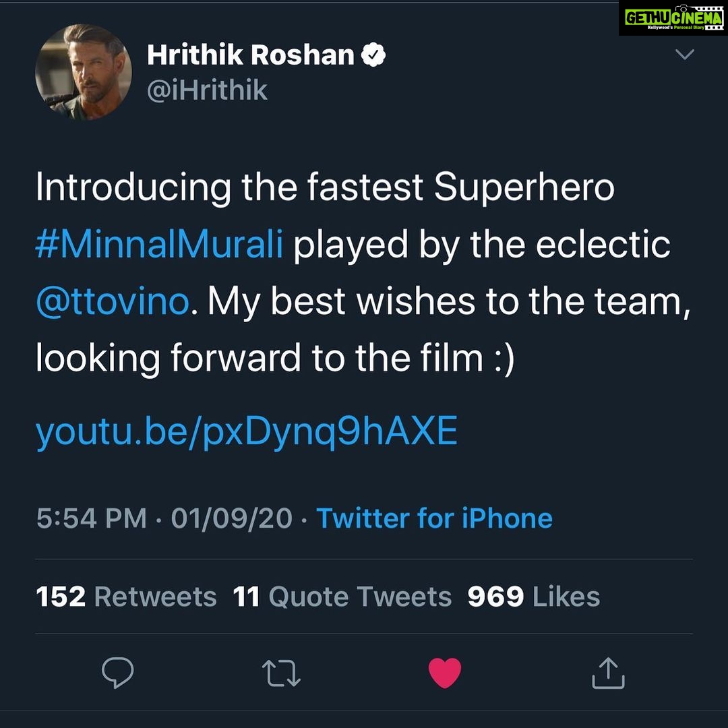View the 11 Quote Tweets list
This screenshot has width=728, height=728.
[x=342, y=597]
